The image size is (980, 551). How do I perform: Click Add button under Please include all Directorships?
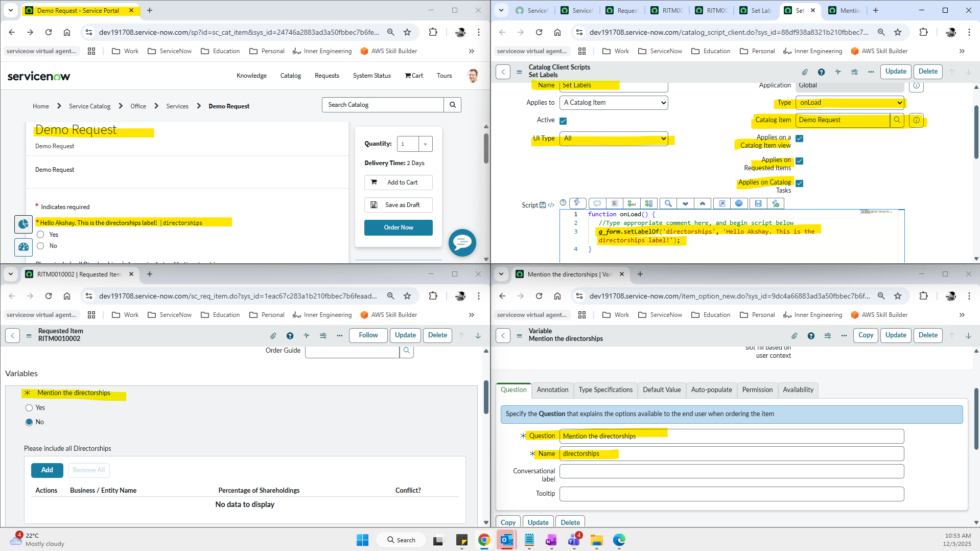point(47,470)
